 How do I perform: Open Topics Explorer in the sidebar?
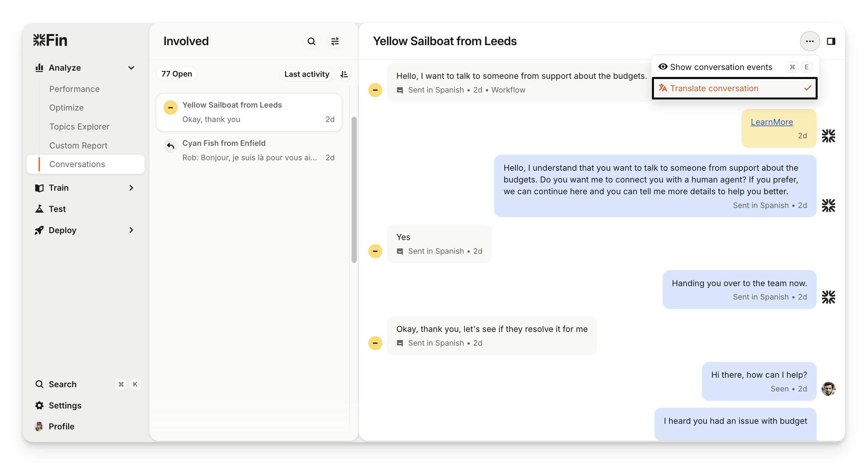(x=79, y=127)
